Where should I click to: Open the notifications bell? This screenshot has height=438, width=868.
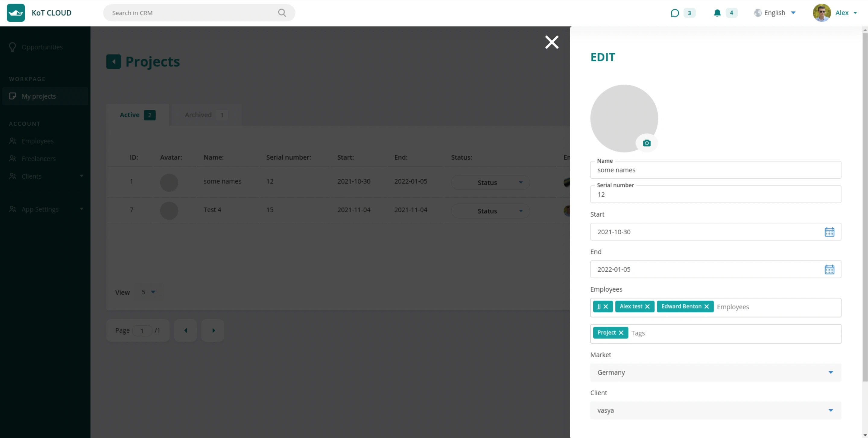click(x=717, y=13)
